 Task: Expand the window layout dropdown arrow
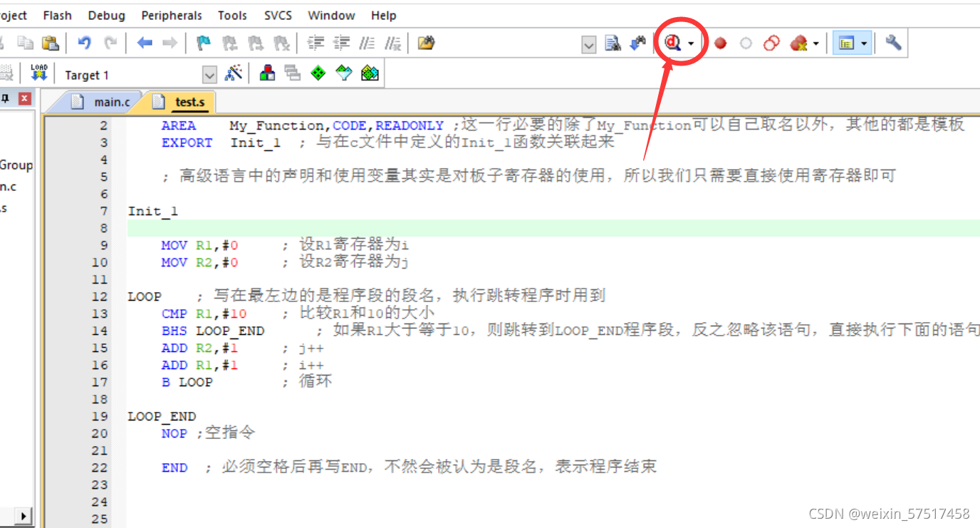click(x=864, y=44)
